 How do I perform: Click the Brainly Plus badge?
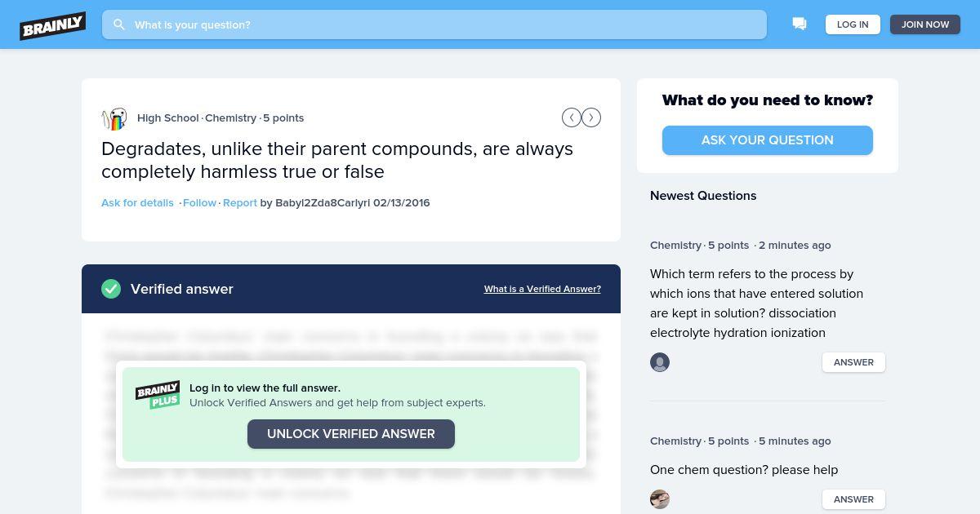158,395
